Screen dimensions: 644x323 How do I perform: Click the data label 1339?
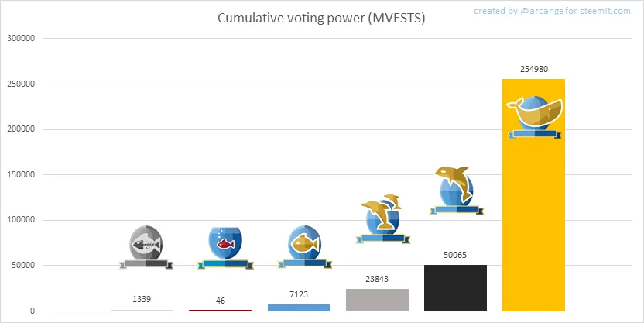[142, 299]
